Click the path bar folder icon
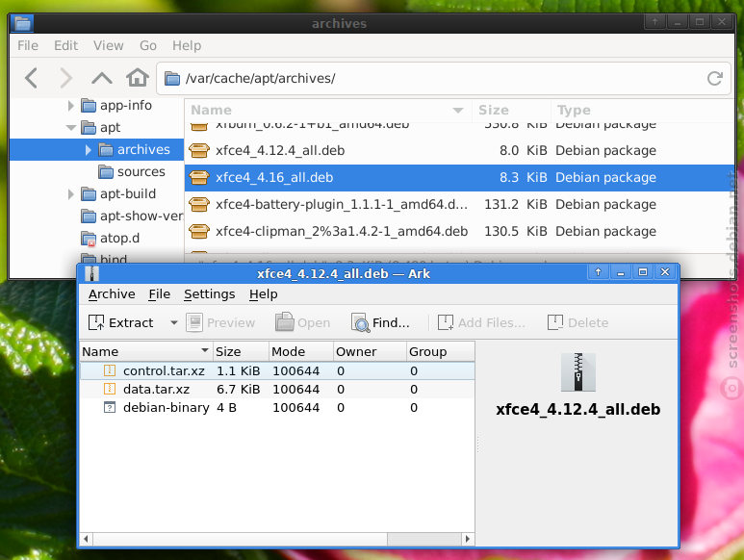The width and height of the screenshot is (744, 560). coord(171,78)
